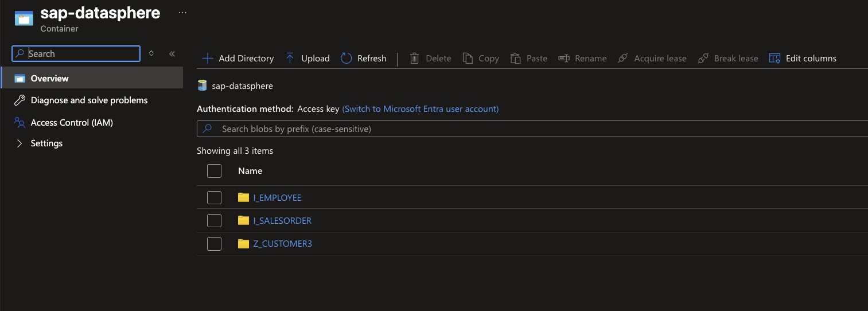Open Edit columns settings
The image size is (868, 311).
click(803, 59)
